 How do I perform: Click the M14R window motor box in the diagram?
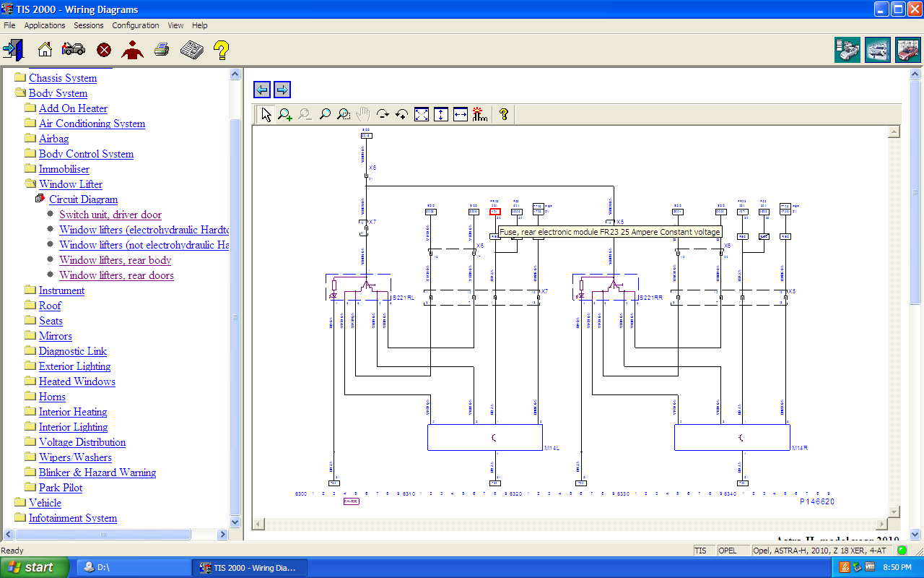732,437
